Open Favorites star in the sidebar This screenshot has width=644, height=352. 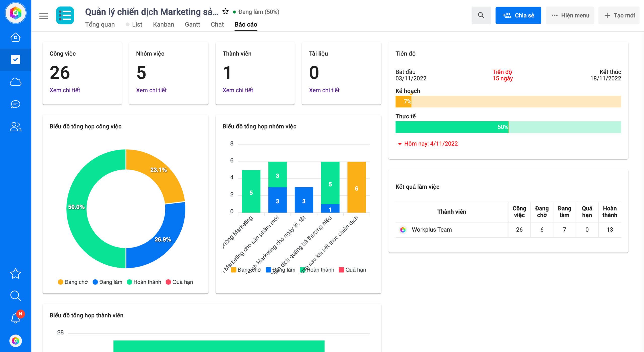tap(16, 274)
